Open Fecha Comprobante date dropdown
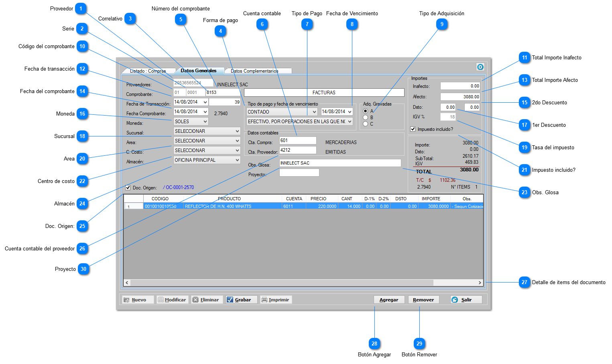The image size is (612, 364). pyautogui.click(x=205, y=112)
